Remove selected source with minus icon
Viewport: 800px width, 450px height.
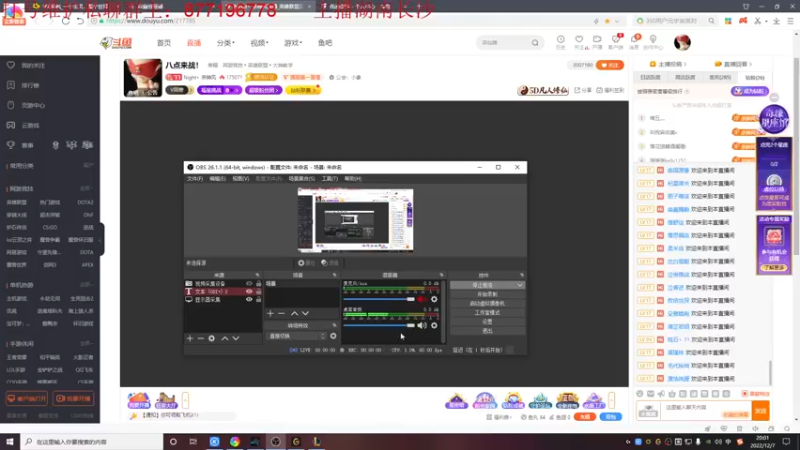click(x=201, y=338)
